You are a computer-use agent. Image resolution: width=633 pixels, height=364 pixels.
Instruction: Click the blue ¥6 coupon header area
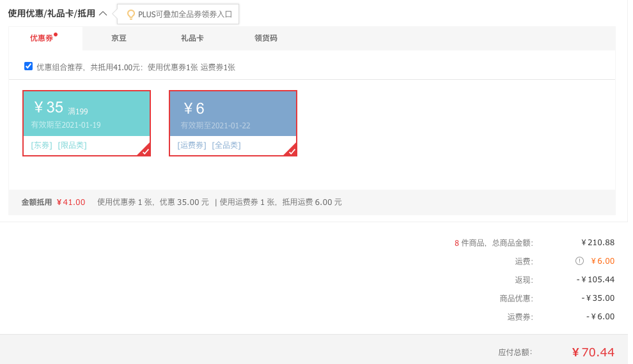click(233, 113)
